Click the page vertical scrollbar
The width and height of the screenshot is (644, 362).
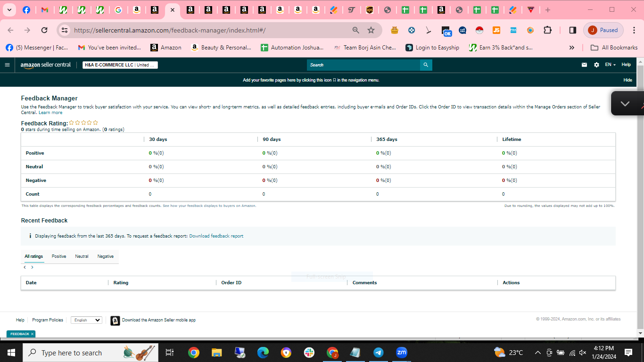[x=640, y=198]
